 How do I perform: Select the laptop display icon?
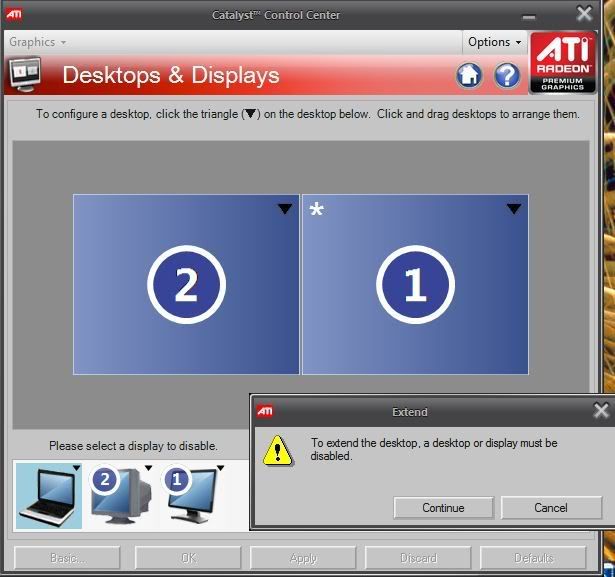pos(49,496)
